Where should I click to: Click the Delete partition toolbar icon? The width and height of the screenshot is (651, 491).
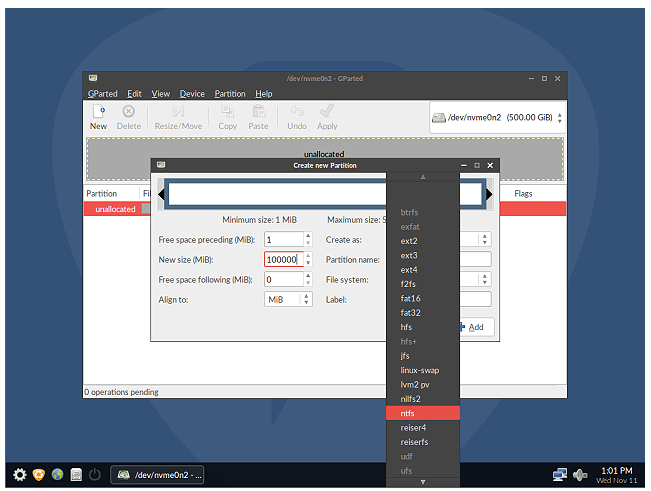[x=128, y=111]
